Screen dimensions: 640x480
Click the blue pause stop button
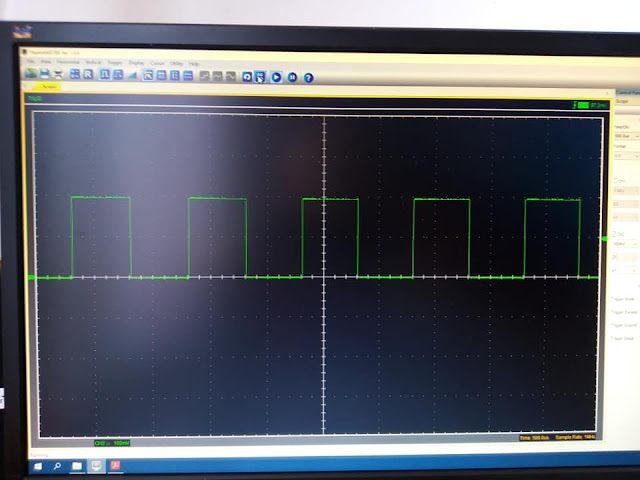click(x=292, y=77)
